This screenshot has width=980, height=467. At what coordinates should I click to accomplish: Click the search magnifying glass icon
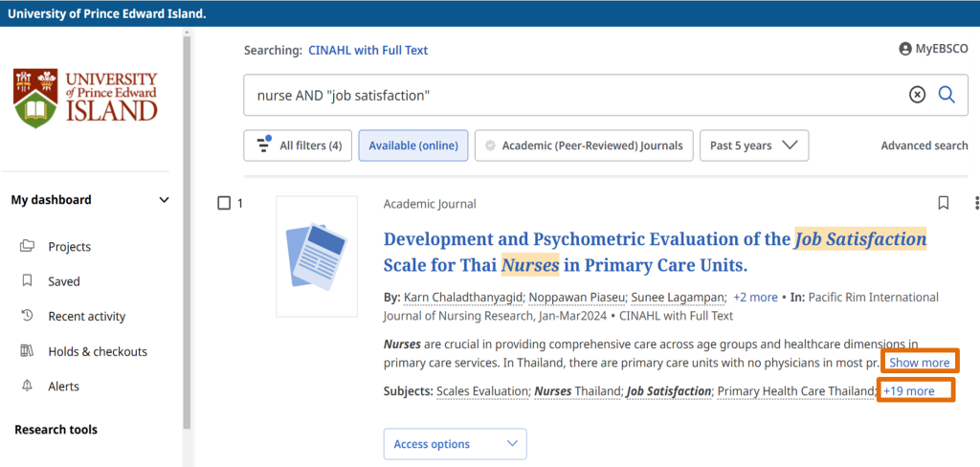tap(947, 95)
